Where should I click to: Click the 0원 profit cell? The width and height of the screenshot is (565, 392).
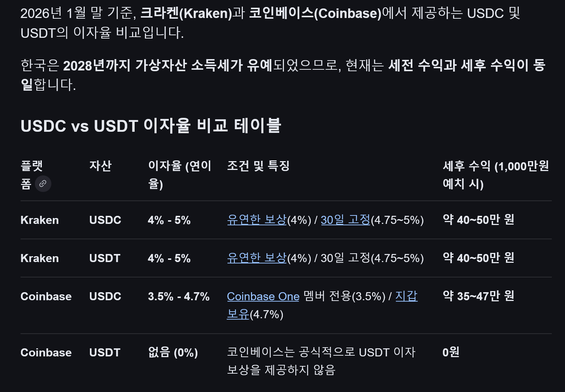click(451, 352)
